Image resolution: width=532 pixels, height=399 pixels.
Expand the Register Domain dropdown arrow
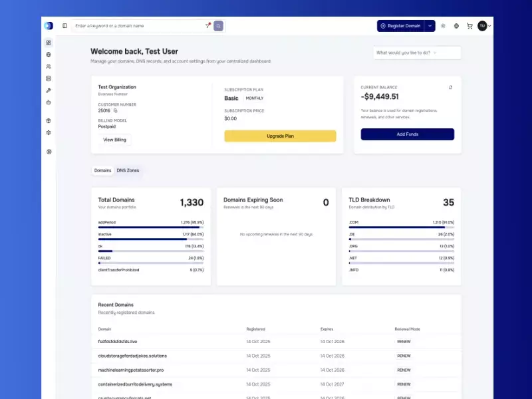[x=430, y=26]
